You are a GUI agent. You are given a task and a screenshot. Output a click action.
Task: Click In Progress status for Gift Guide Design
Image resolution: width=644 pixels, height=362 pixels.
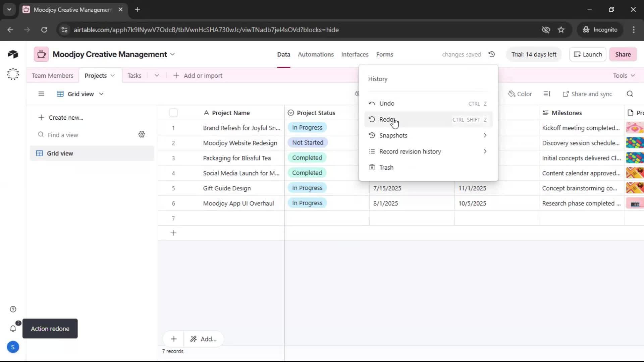pyautogui.click(x=307, y=188)
